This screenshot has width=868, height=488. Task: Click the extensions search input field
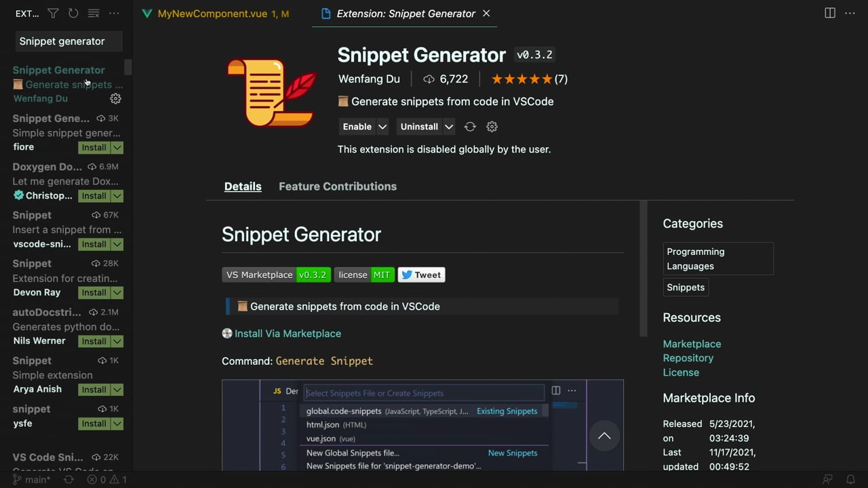69,41
